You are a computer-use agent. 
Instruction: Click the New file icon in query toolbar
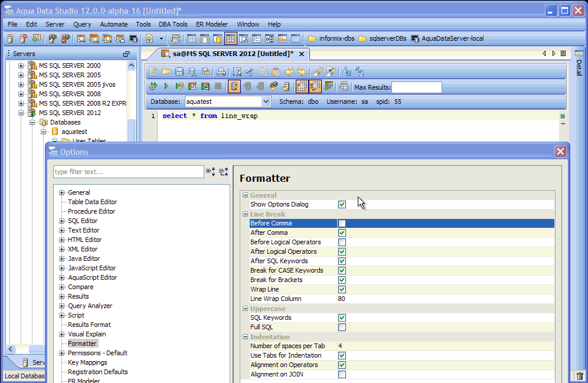click(x=153, y=71)
